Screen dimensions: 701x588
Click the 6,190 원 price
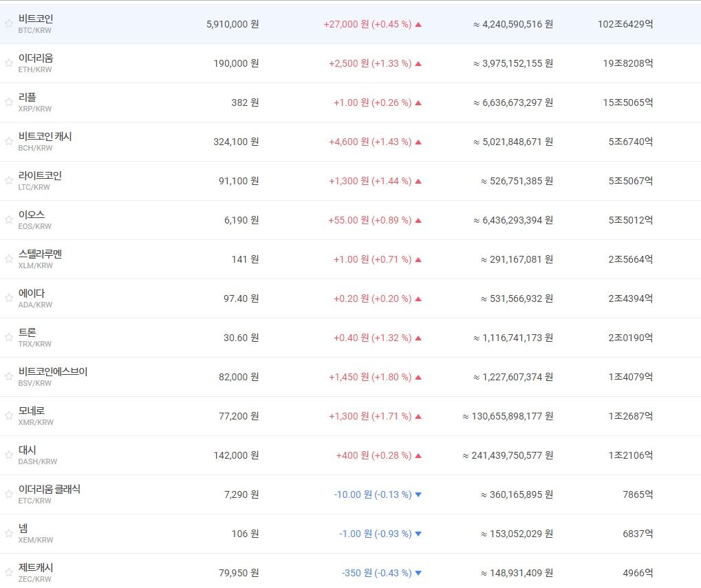point(241,220)
